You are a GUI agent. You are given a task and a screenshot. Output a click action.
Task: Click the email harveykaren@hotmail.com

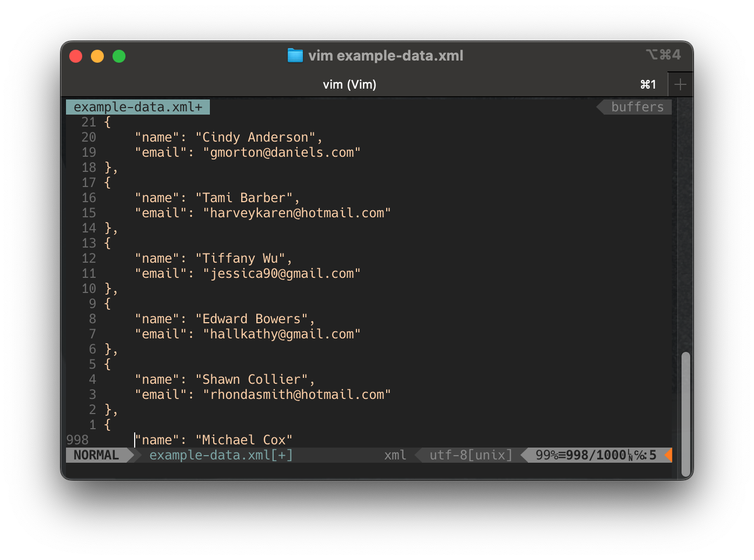(297, 212)
